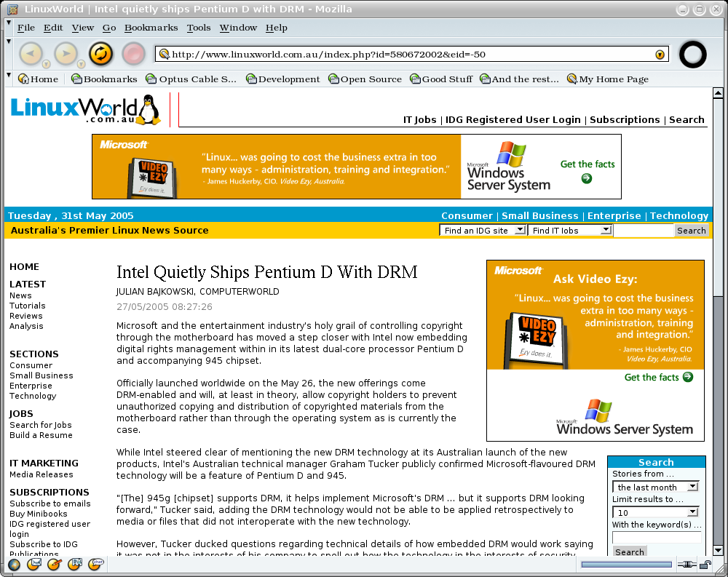Start IRC Chat using the chat bubble icon

96,565
